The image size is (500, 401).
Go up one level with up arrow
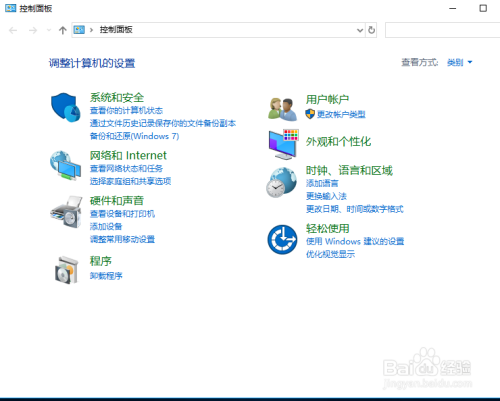[62, 30]
